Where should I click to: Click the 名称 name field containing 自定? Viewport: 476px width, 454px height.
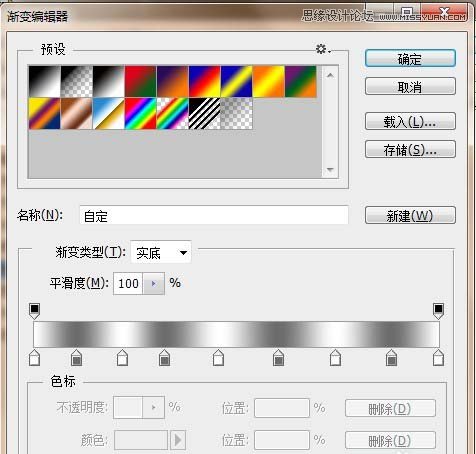click(214, 215)
